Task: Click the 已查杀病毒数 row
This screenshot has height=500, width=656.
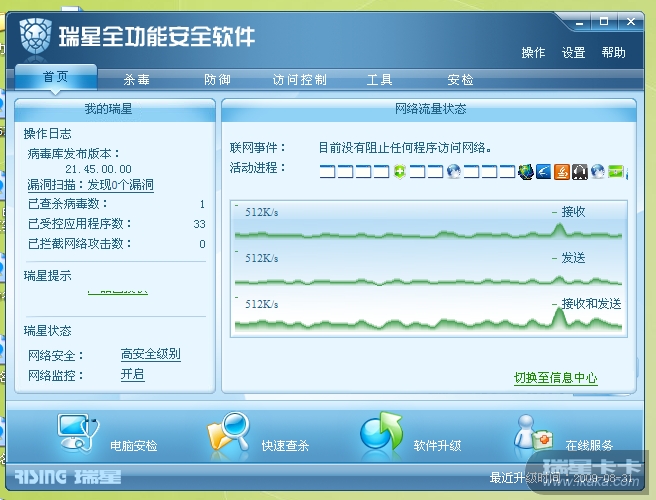Action: [x=117, y=204]
